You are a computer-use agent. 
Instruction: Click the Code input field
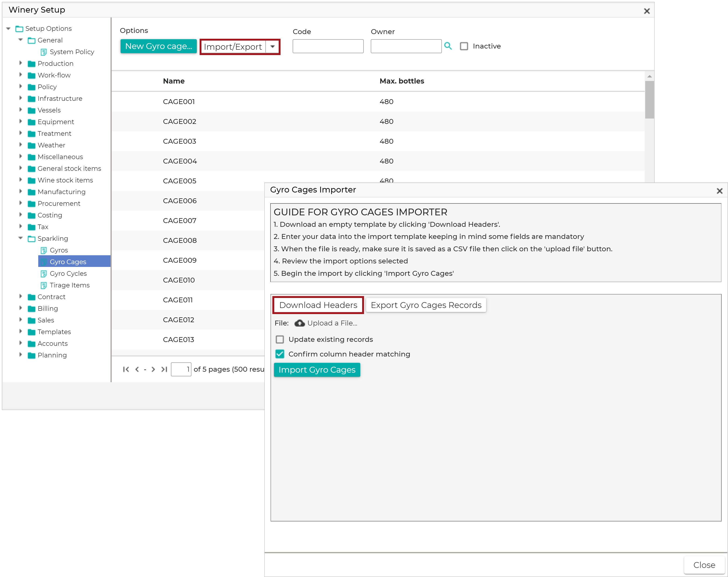[x=328, y=46]
